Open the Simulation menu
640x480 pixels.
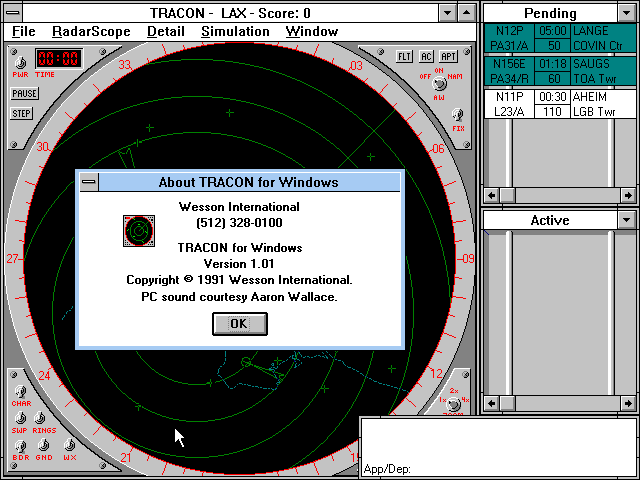point(235,31)
